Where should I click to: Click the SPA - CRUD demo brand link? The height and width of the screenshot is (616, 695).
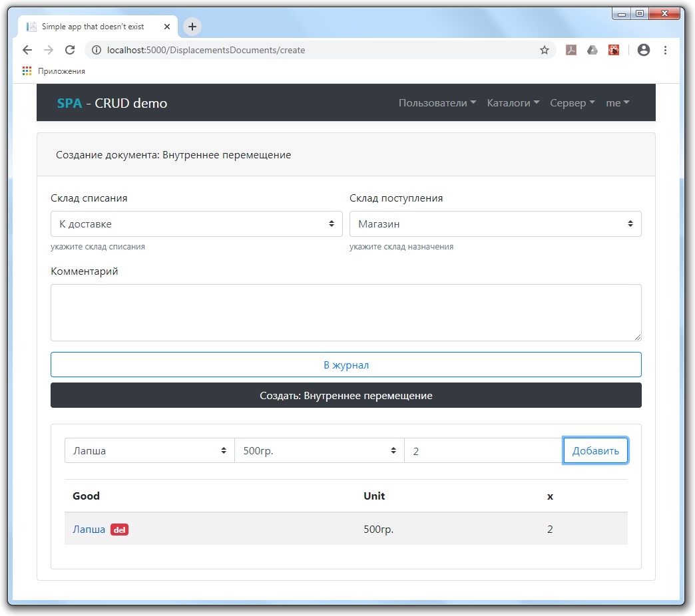(112, 102)
